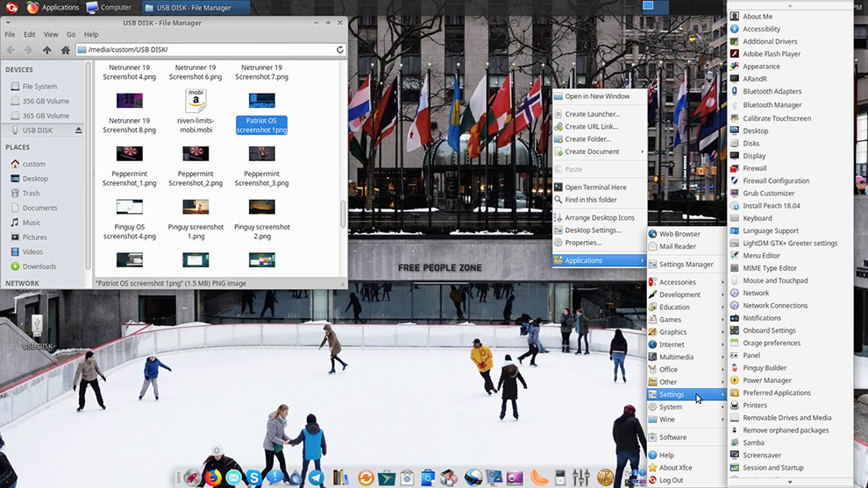
Task: Open Mouse and Touchpad settings
Action: point(774,280)
